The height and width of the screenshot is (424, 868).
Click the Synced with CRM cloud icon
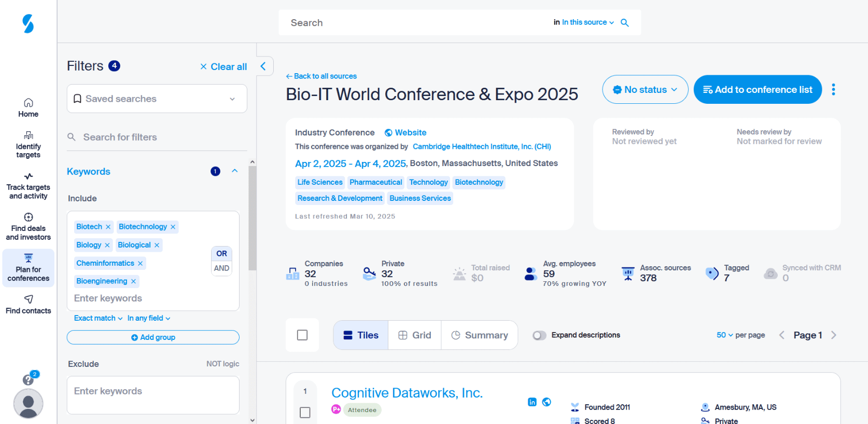pos(771,273)
